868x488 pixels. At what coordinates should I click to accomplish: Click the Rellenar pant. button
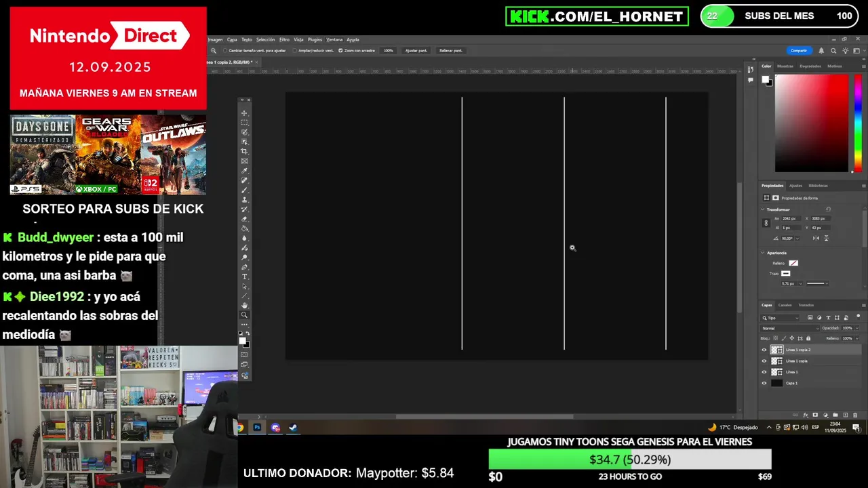coord(450,51)
